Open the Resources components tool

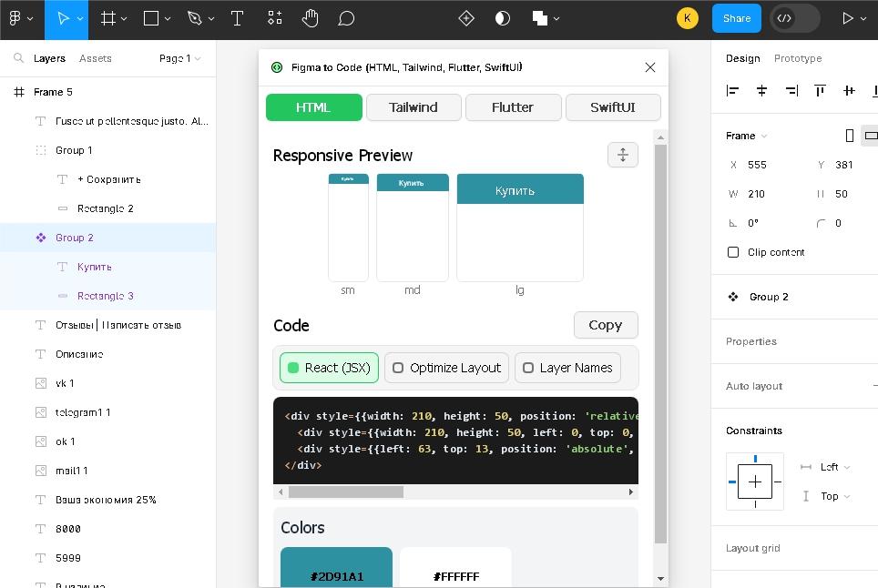274,18
